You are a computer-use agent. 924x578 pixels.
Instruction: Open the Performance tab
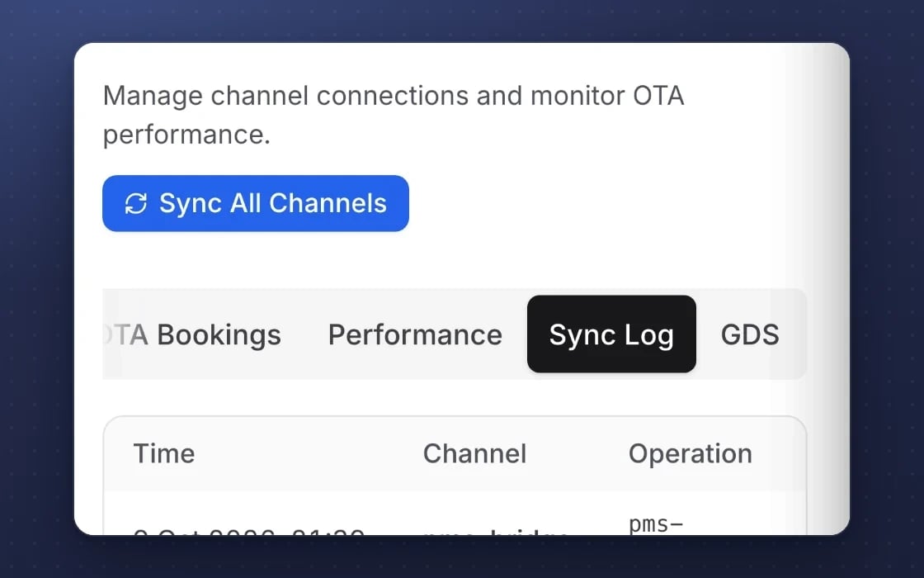click(415, 334)
